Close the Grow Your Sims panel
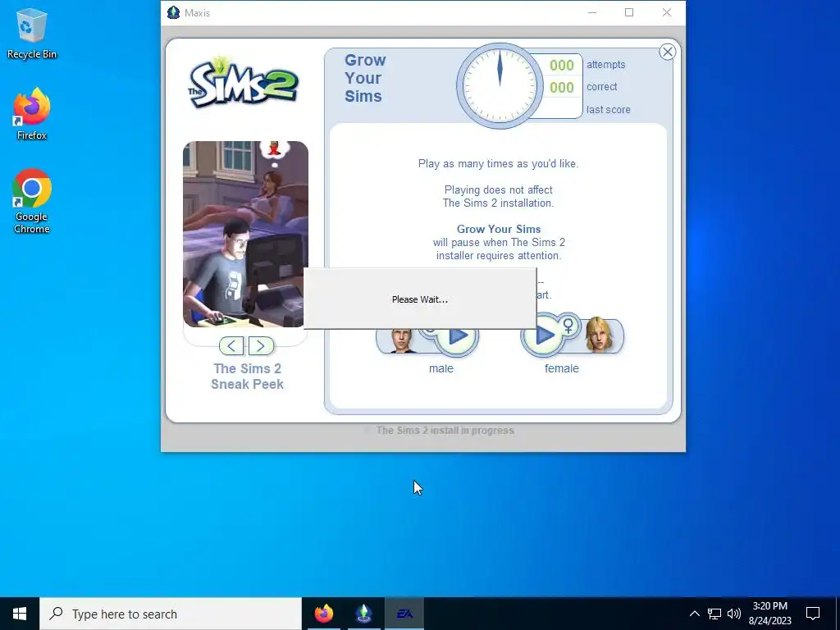 [668, 52]
